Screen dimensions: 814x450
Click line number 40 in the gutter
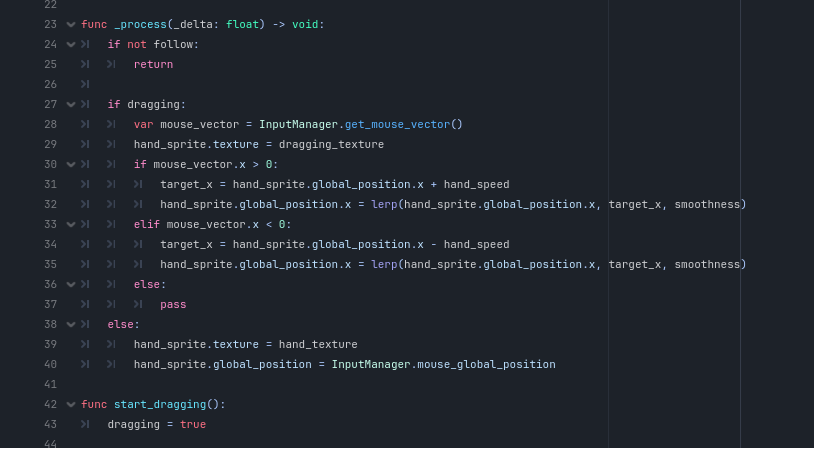tap(50, 364)
